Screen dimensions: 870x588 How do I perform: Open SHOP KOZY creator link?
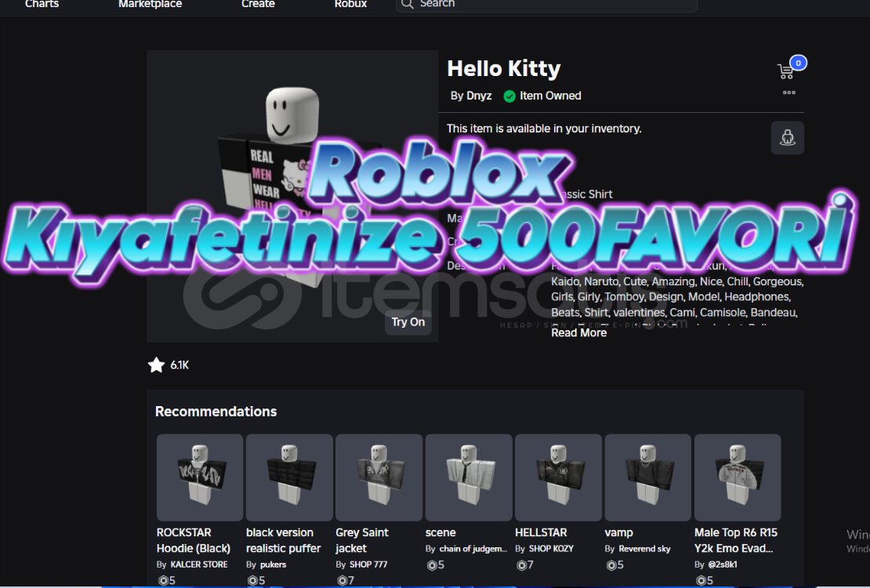pyautogui.click(x=552, y=549)
